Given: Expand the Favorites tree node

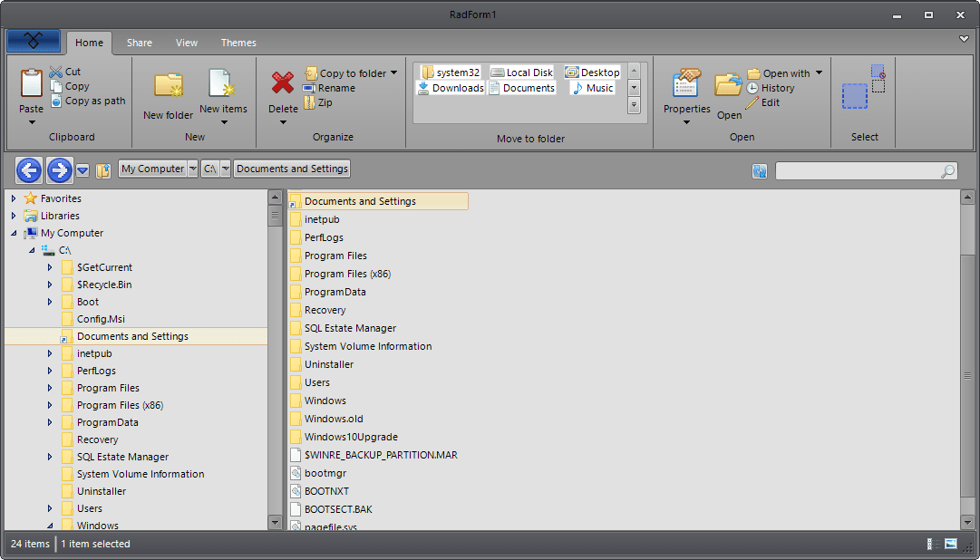Looking at the screenshot, I should tap(13, 198).
